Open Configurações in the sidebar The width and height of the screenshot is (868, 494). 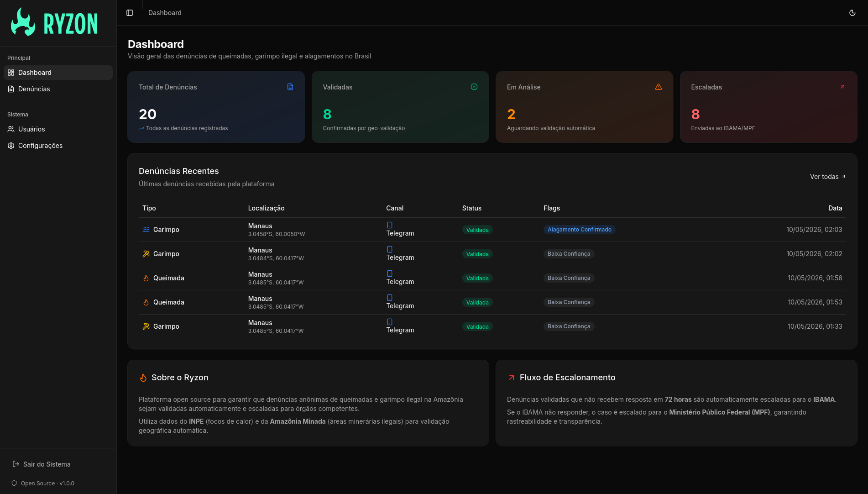(58, 146)
